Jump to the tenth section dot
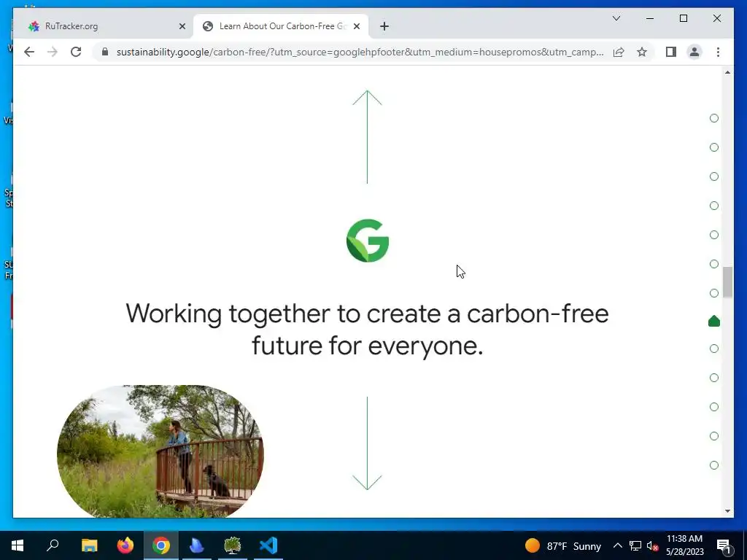Image resolution: width=747 pixels, height=560 pixels. pos(713,378)
